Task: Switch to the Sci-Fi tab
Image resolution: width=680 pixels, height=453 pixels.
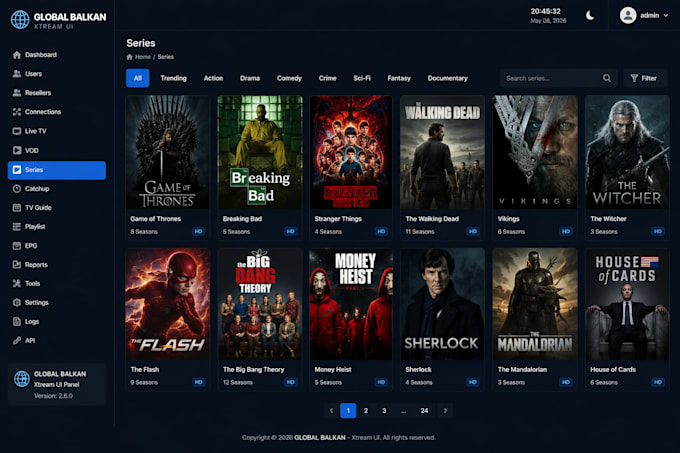Action: point(362,78)
